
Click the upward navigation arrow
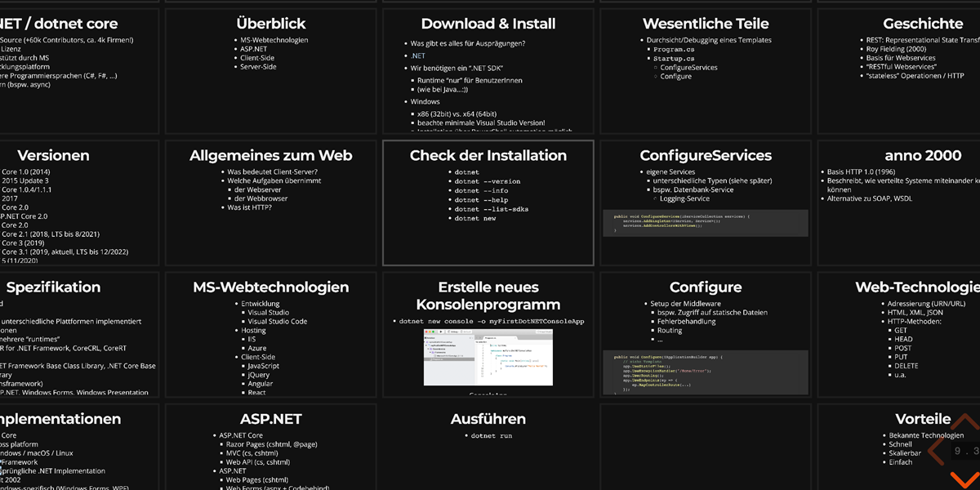click(964, 422)
